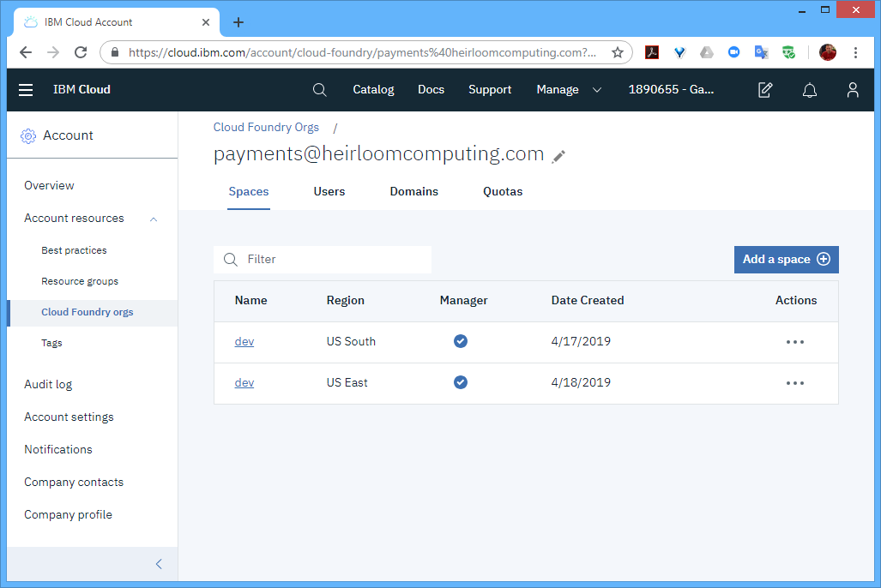Open a new browser tab

pyautogui.click(x=238, y=22)
